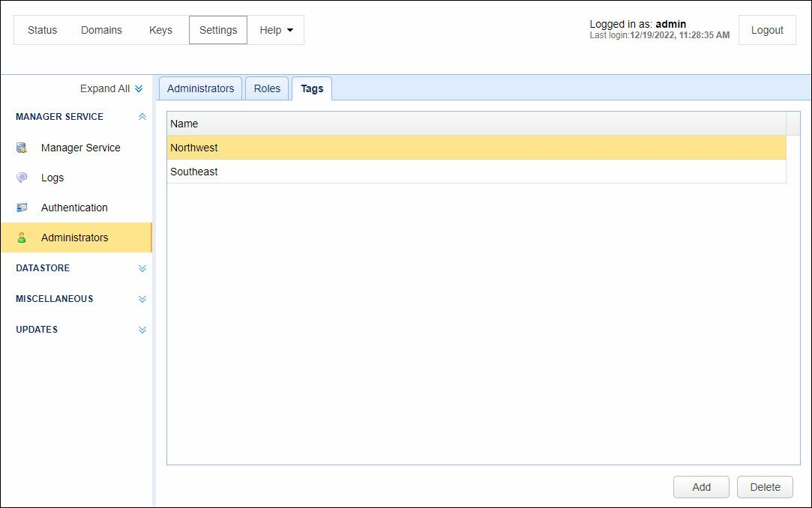
Task: Click the Administrators green user icon
Action: pyautogui.click(x=22, y=238)
